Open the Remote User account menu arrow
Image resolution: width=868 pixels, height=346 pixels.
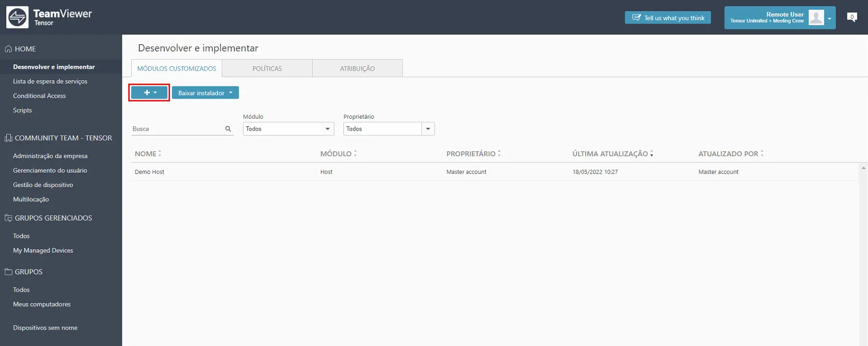tap(829, 18)
